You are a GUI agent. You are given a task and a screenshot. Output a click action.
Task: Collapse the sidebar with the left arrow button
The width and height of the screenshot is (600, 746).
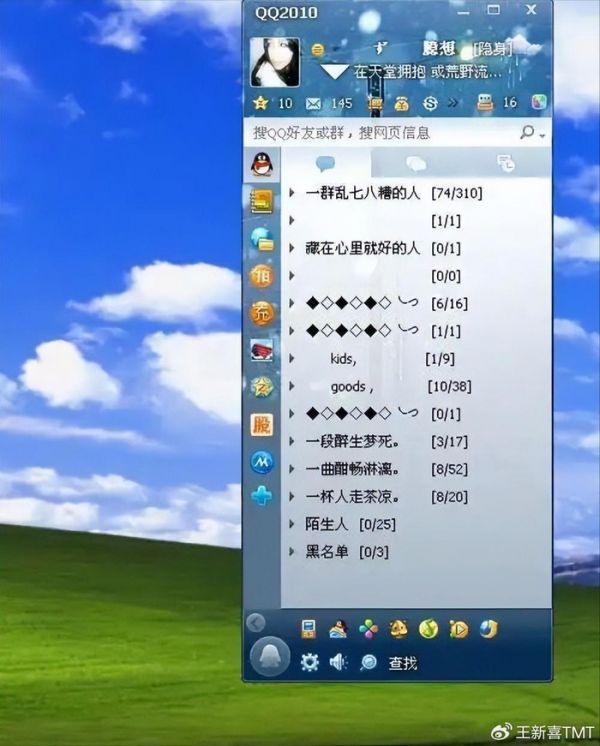click(255, 623)
